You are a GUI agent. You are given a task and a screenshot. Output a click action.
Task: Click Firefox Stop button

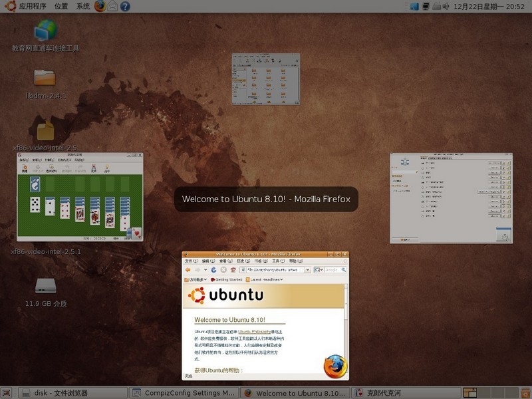tap(223, 270)
